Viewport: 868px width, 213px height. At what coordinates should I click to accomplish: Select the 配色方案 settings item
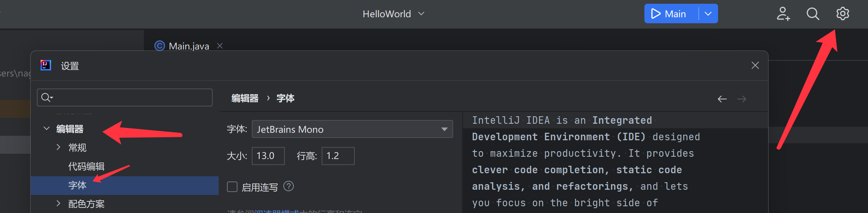[86, 204]
